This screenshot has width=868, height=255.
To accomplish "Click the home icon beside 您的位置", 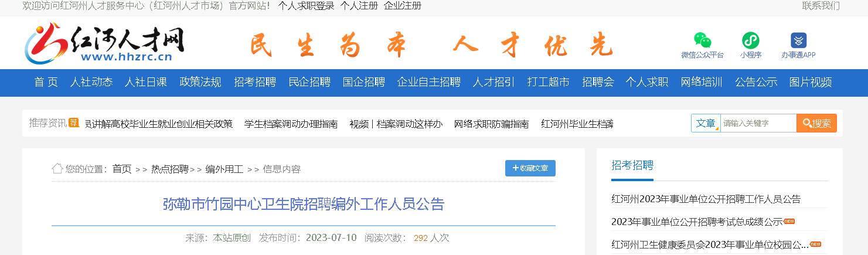I will pos(57,169).
